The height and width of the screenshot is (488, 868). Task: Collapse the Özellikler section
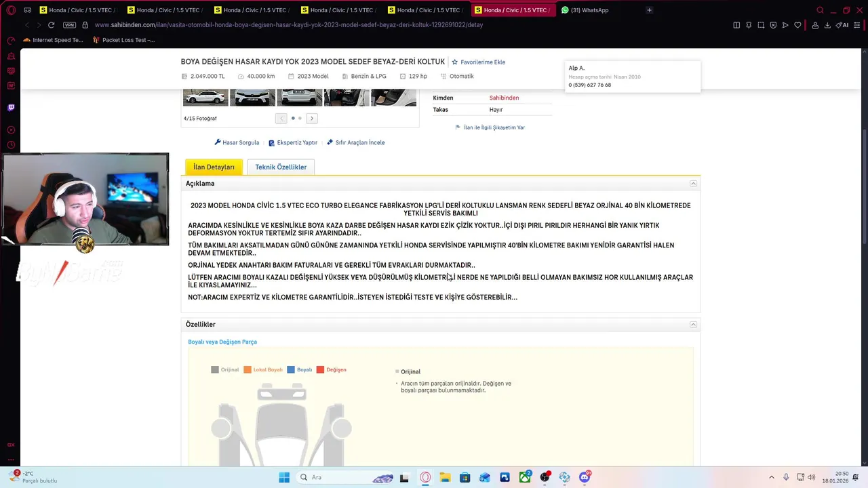693,325
